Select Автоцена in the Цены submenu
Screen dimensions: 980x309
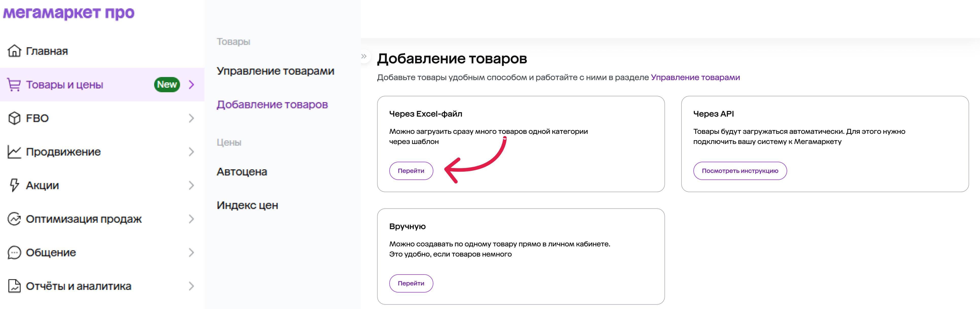(242, 172)
